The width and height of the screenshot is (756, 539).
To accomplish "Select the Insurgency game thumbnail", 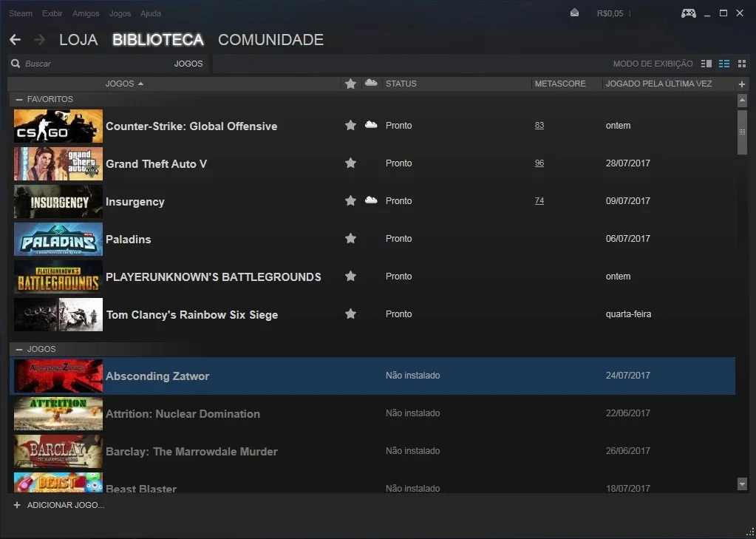I will coord(58,201).
